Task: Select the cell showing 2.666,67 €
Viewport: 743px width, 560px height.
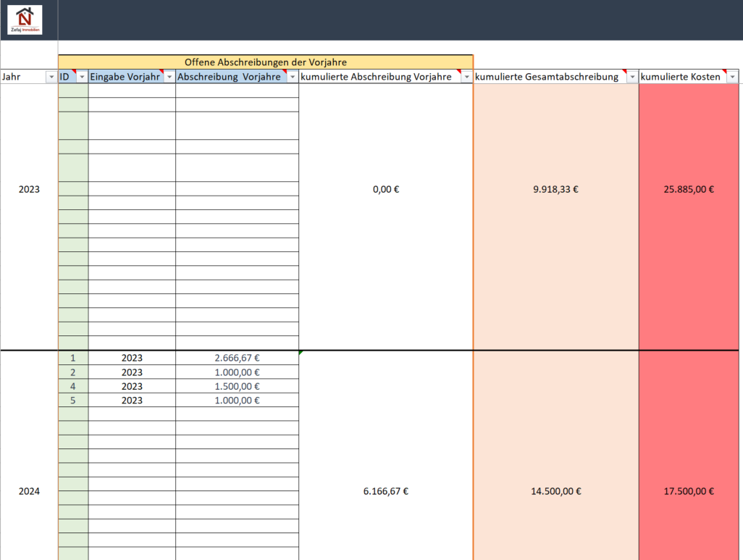Action: pyautogui.click(x=237, y=358)
